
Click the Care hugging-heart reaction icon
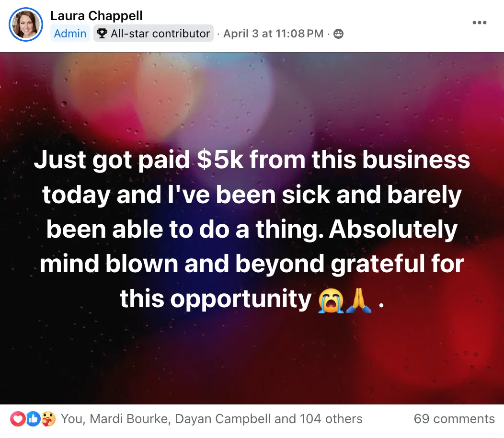48,419
